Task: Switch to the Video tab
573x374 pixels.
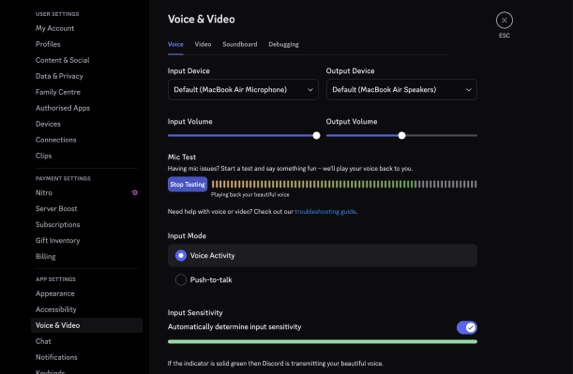Action: pos(203,44)
